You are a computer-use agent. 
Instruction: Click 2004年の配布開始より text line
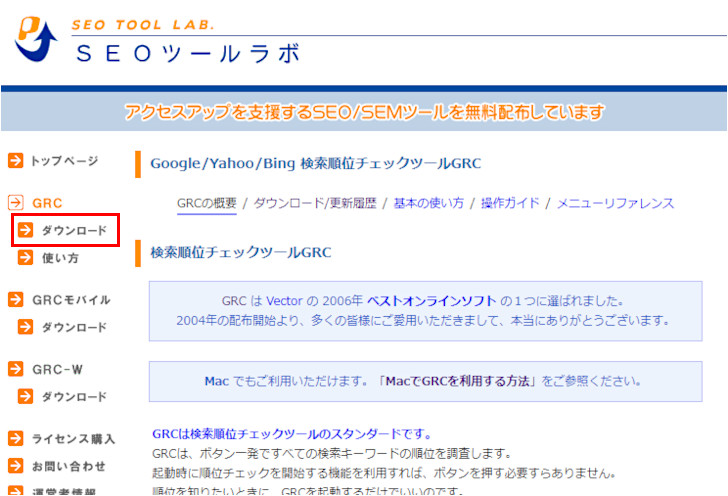pyautogui.click(x=423, y=320)
